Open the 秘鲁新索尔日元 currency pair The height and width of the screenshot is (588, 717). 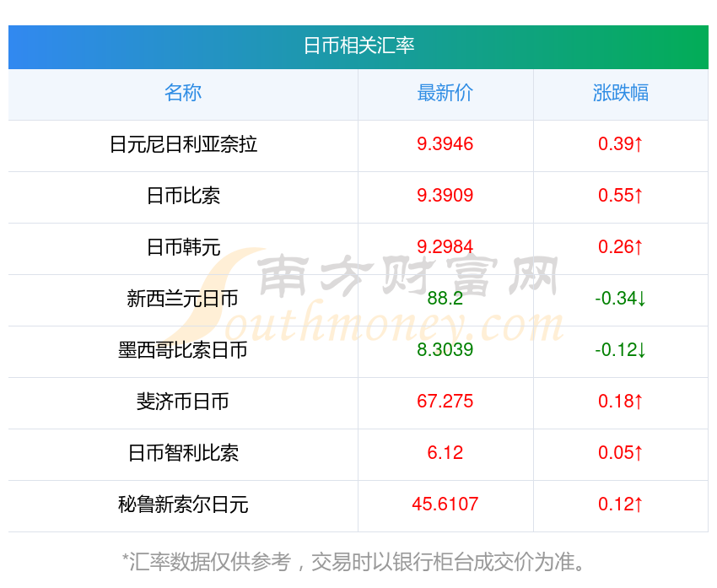pos(183,504)
